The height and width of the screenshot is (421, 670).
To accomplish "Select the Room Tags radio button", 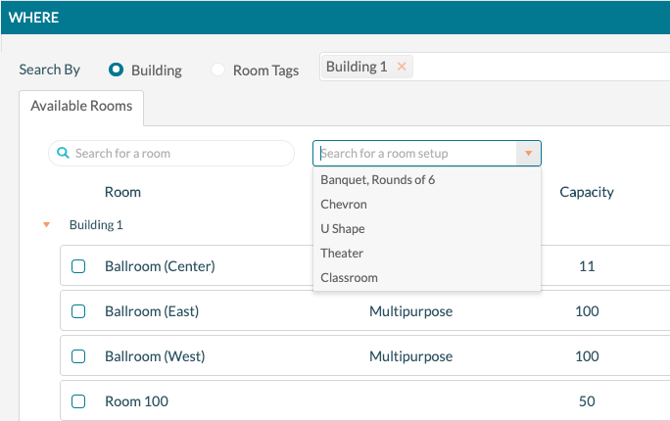I will (218, 70).
